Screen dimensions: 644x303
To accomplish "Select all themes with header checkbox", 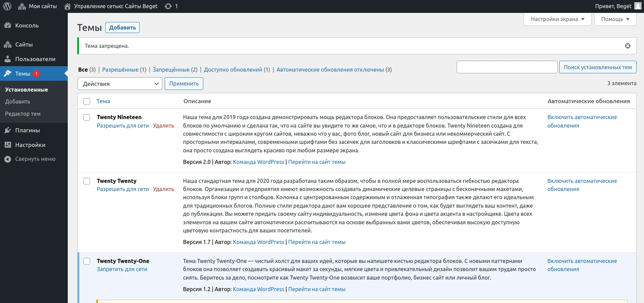I will click(x=87, y=101).
